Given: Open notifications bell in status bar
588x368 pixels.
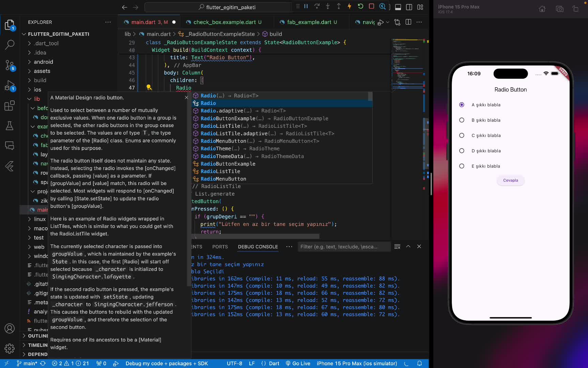Looking at the screenshot, I should 420,363.
